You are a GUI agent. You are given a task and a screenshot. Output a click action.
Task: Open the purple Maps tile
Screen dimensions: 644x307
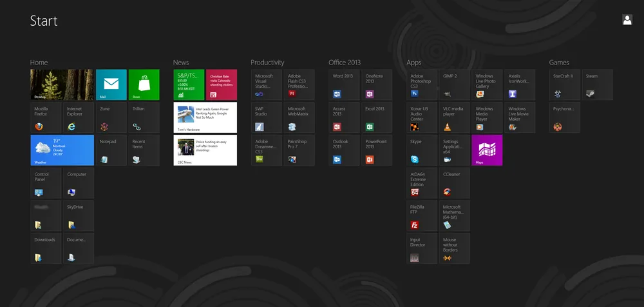pos(488,150)
